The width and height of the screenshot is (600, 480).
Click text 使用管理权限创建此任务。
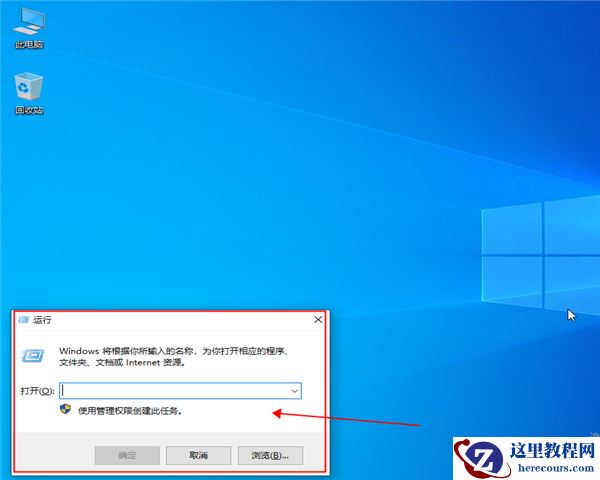131,411
